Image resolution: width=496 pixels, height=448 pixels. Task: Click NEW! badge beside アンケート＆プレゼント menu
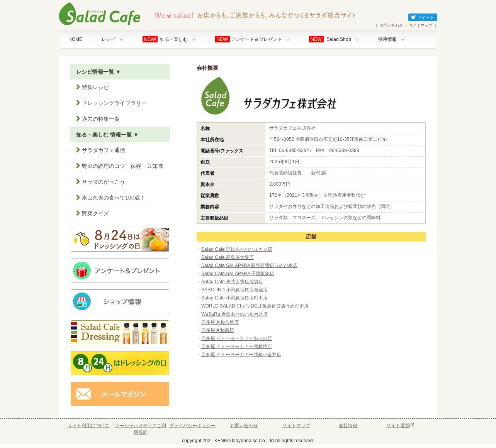[x=222, y=39]
